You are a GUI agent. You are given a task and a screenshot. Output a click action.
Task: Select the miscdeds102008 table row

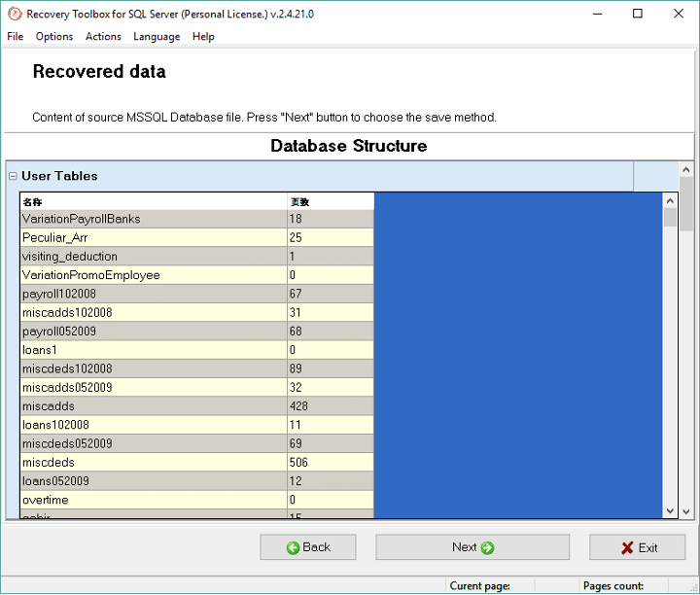coord(196,368)
